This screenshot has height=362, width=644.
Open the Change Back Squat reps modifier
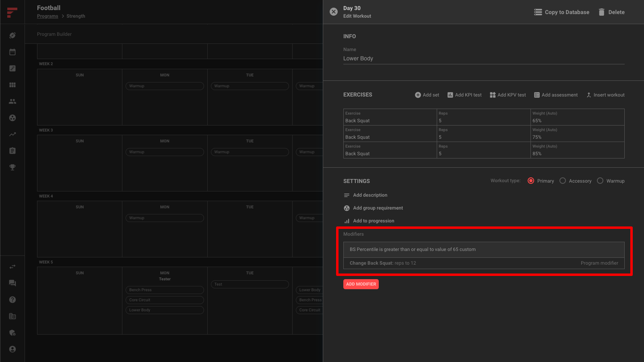tap(484, 263)
